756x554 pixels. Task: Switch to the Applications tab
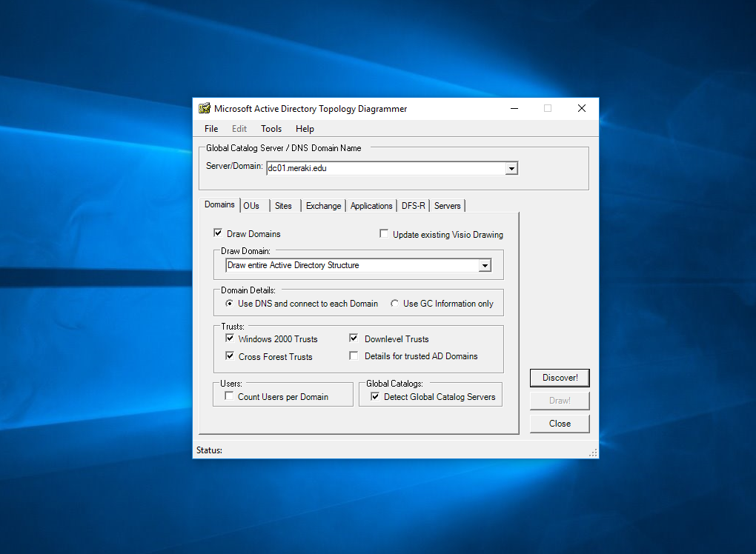[x=371, y=206]
